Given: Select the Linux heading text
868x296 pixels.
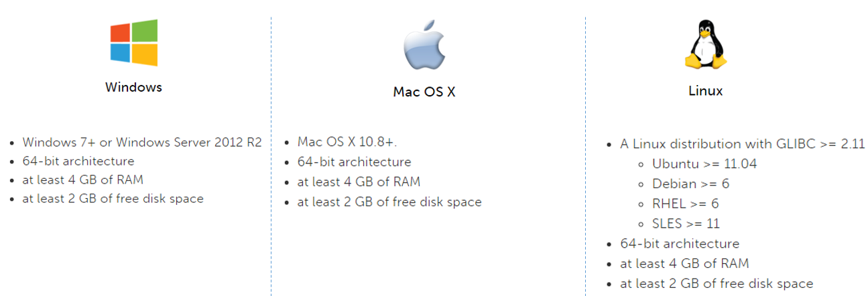Looking at the screenshot, I should 706,90.
